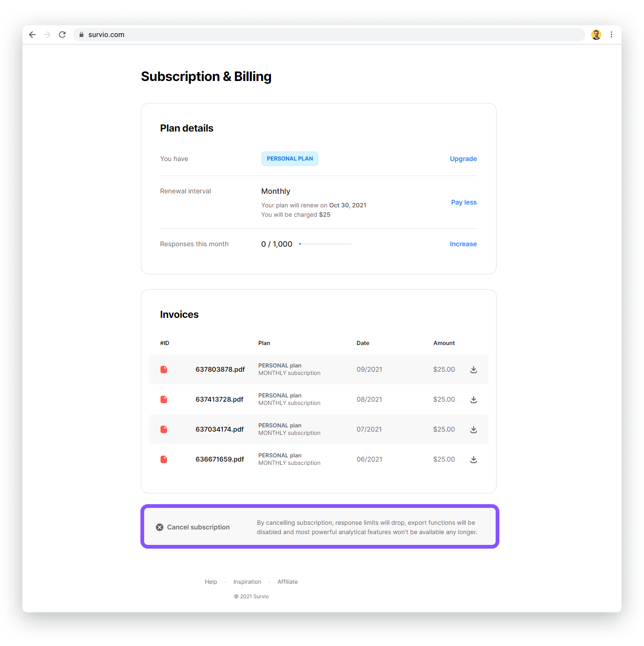This screenshot has width=644, height=646.
Task: Click the $25.00 amount for 06/2021
Action: [444, 459]
